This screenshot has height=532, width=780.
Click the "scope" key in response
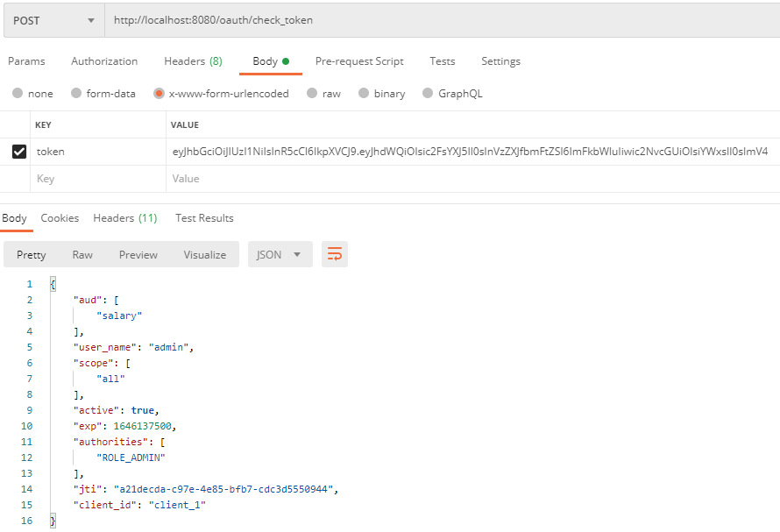pos(93,363)
